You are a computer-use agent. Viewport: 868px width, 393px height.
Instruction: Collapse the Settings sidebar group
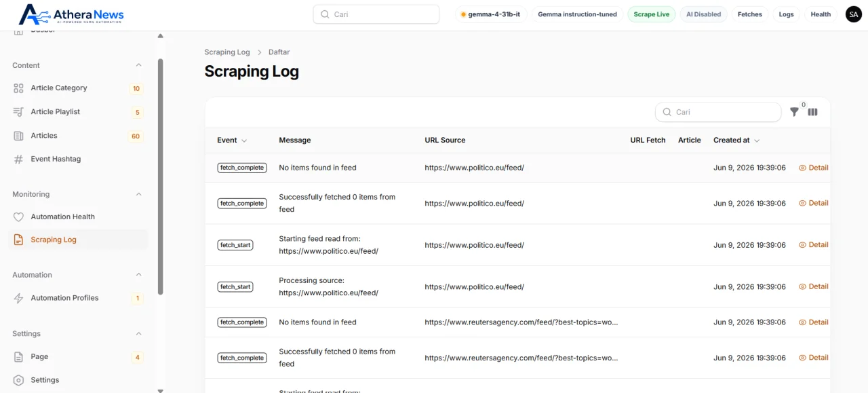tap(138, 334)
